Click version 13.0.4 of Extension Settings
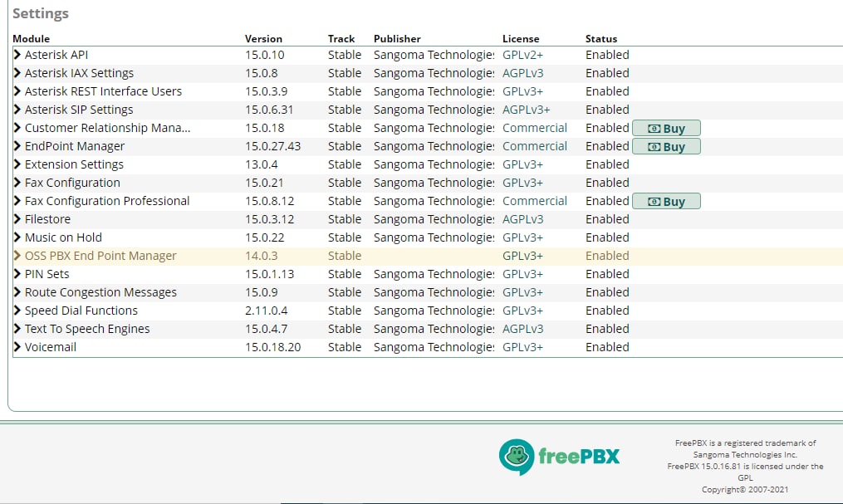The width and height of the screenshot is (843, 504). [x=262, y=164]
